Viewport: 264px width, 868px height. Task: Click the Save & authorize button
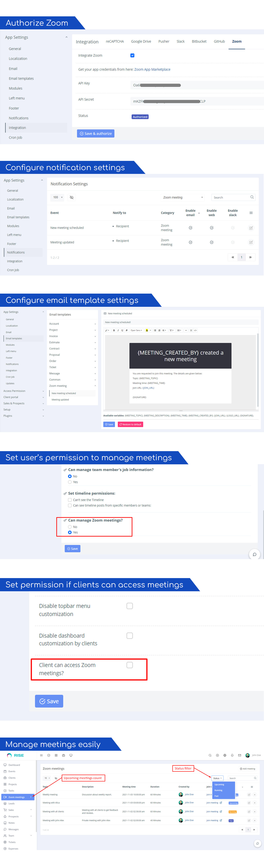(96, 134)
